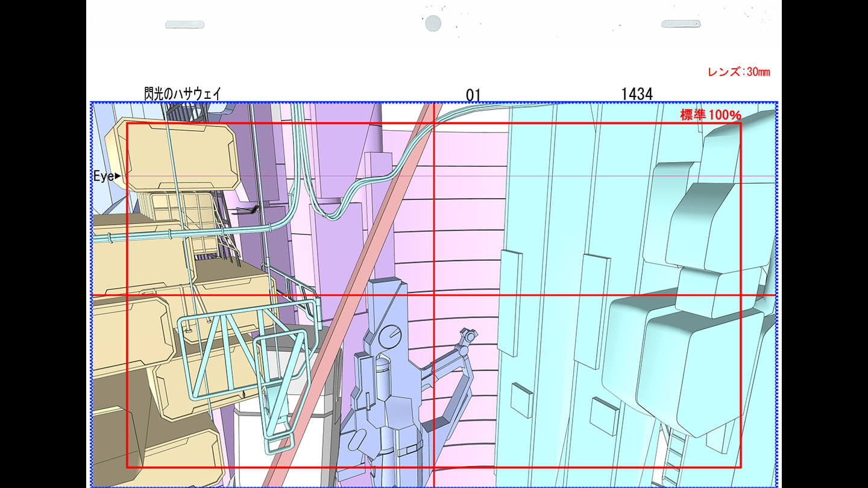Screen dimensions: 868x488
Task: Click the scene number 01
Action: coord(473,95)
